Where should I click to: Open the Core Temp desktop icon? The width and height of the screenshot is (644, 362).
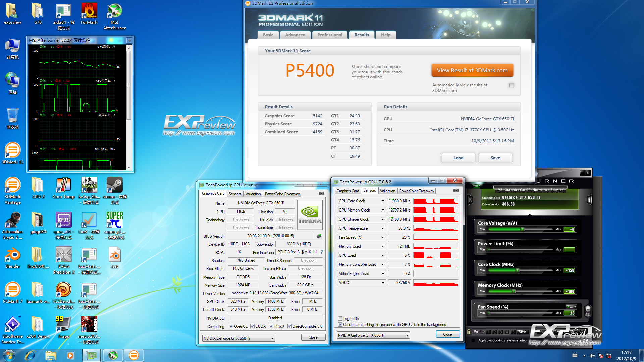click(63, 188)
